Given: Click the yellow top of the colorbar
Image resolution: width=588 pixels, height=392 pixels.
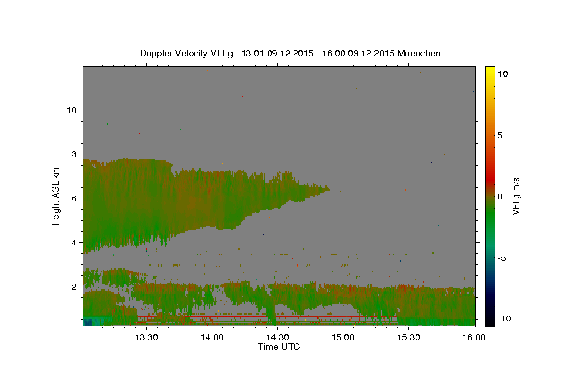Looking at the screenshot, I should pos(490,69).
